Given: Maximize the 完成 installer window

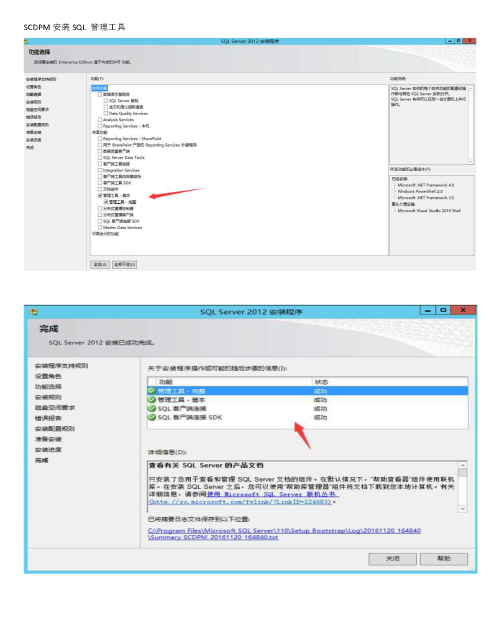Looking at the screenshot, I should (x=443, y=310).
